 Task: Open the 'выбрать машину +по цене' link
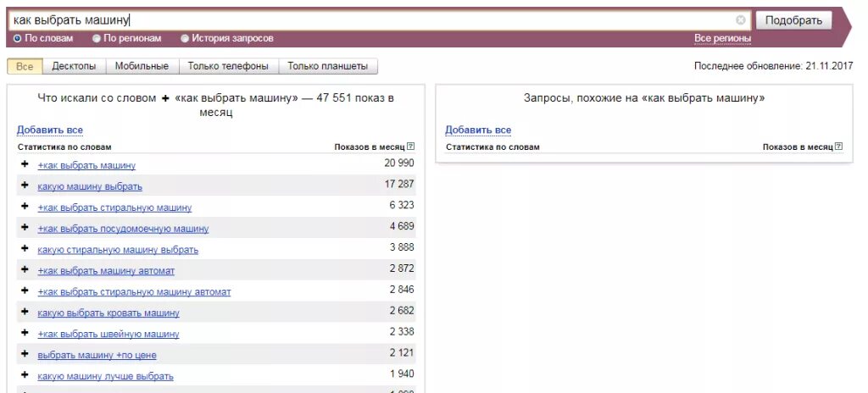97,355
